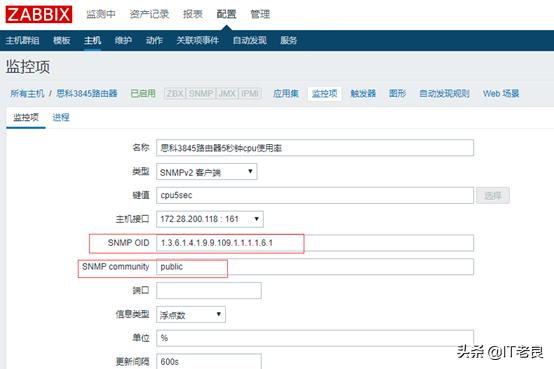Click the 选择 button beside 键值
554x369 pixels.
(493, 195)
